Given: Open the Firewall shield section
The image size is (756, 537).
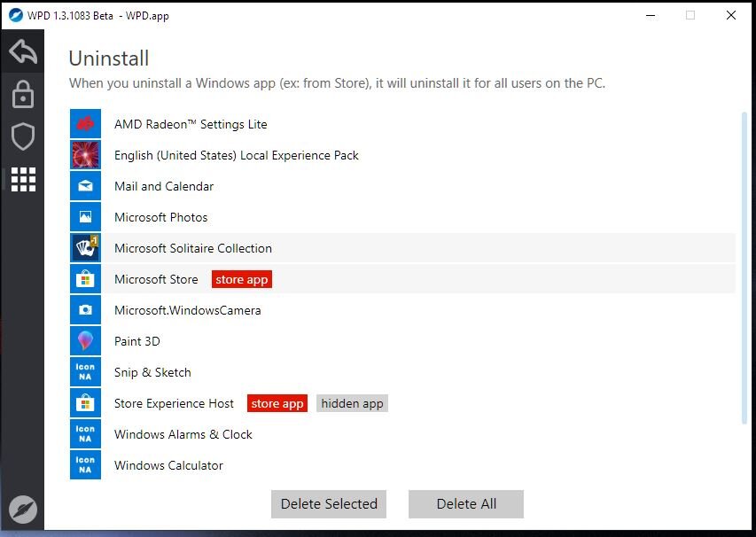Looking at the screenshot, I should 23,136.
